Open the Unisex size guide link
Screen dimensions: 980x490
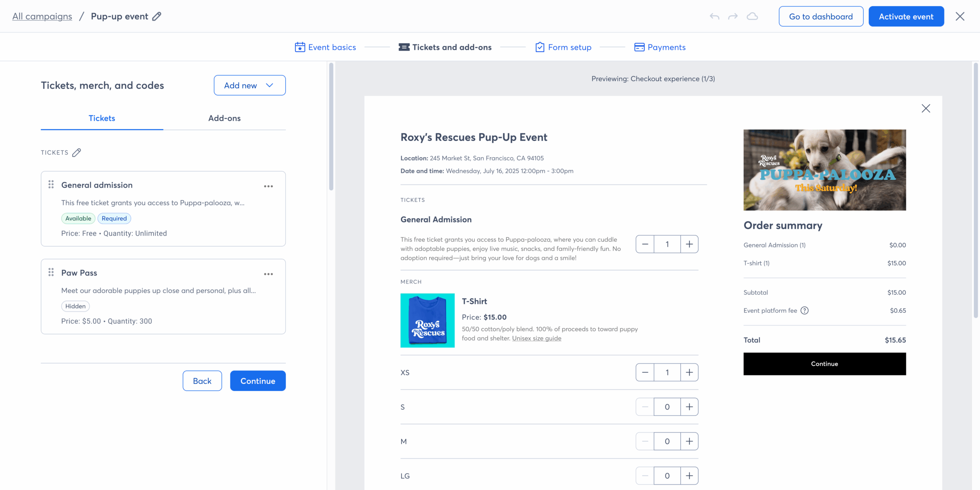tap(537, 338)
